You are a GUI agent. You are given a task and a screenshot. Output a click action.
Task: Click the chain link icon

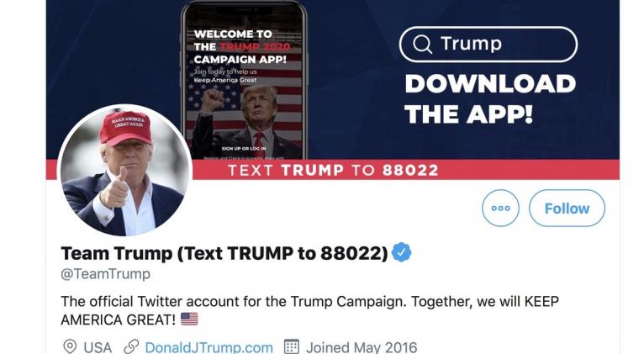point(131,347)
